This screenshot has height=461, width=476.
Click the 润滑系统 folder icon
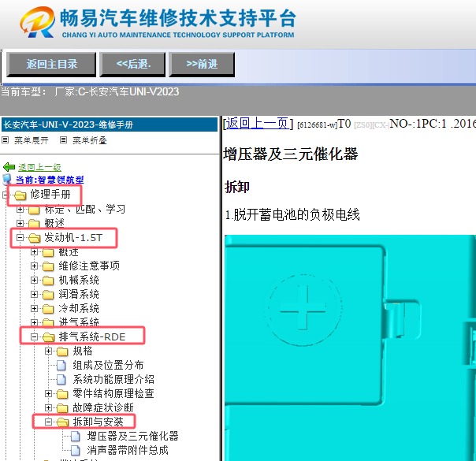(48, 295)
